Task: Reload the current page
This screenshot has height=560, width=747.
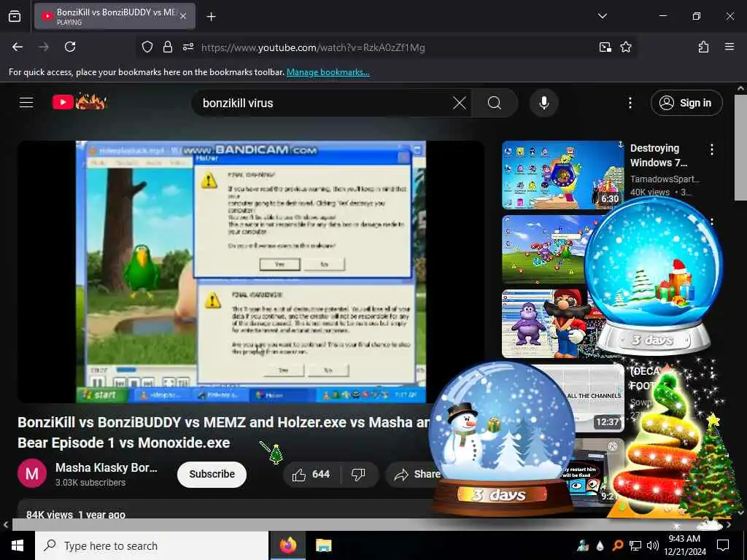Action: pos(70,47)
